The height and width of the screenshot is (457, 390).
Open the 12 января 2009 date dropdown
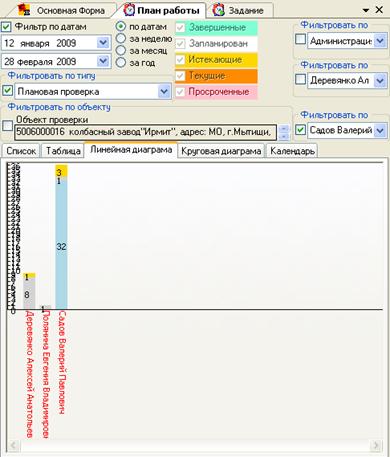coord(103,43)
